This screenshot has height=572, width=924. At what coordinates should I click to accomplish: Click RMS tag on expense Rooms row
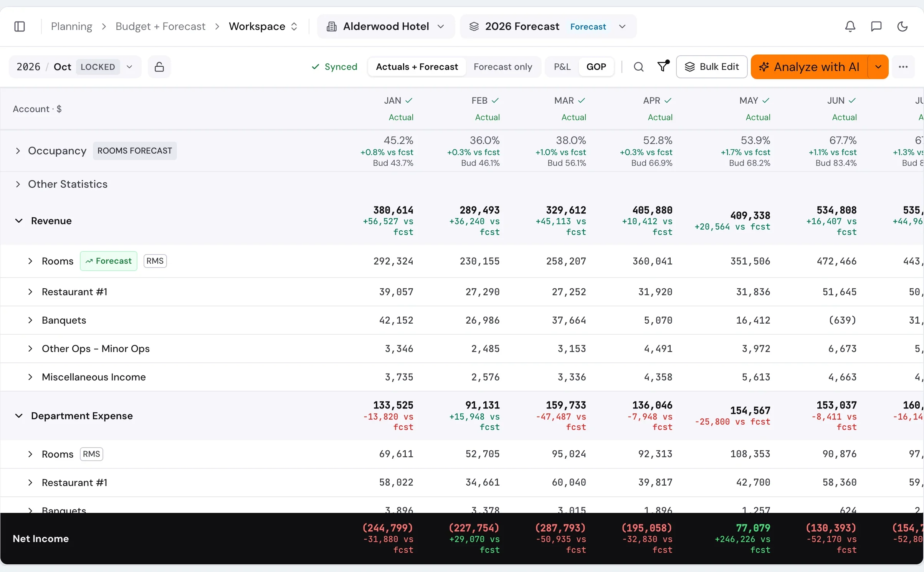[x=91, y=454]
